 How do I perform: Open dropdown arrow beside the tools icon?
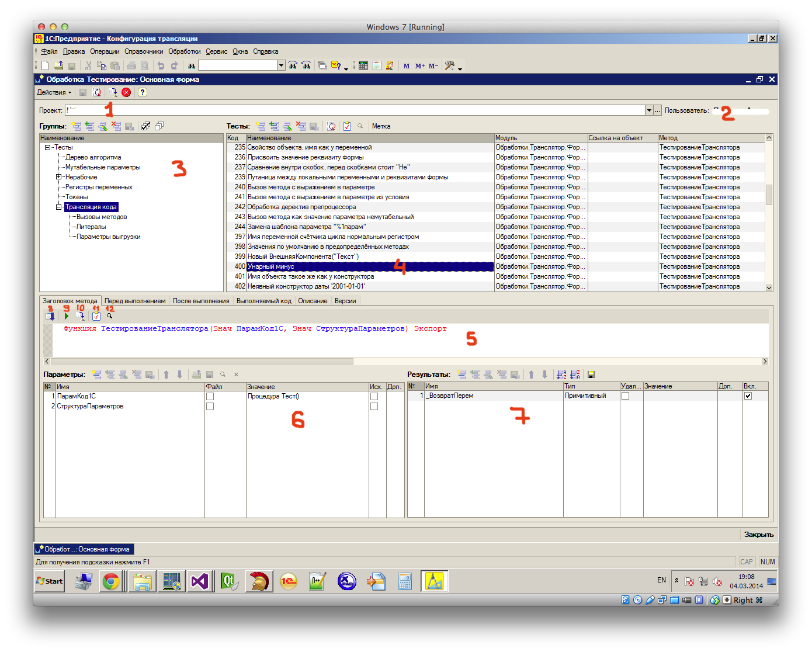460,68
